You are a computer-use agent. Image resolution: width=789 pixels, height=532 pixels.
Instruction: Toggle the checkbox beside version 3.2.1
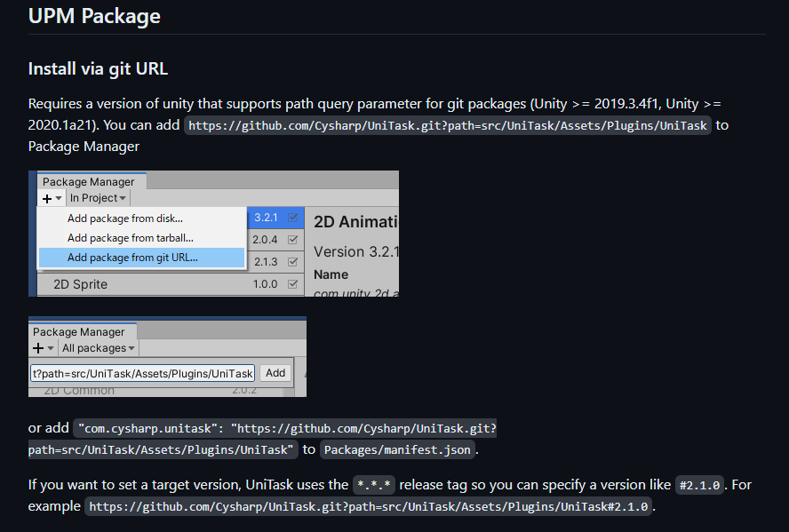point(293,218)
